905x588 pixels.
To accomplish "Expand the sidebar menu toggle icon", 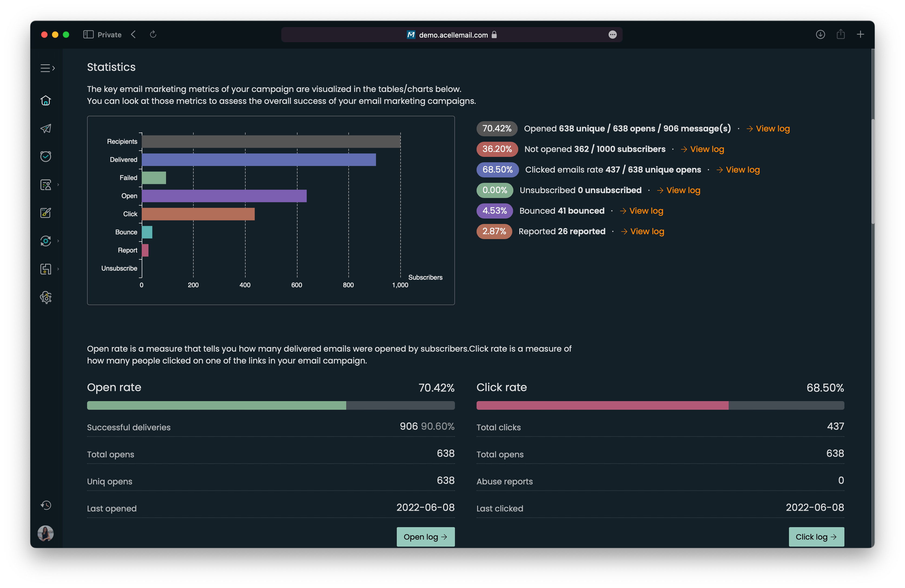I will 48,68.
